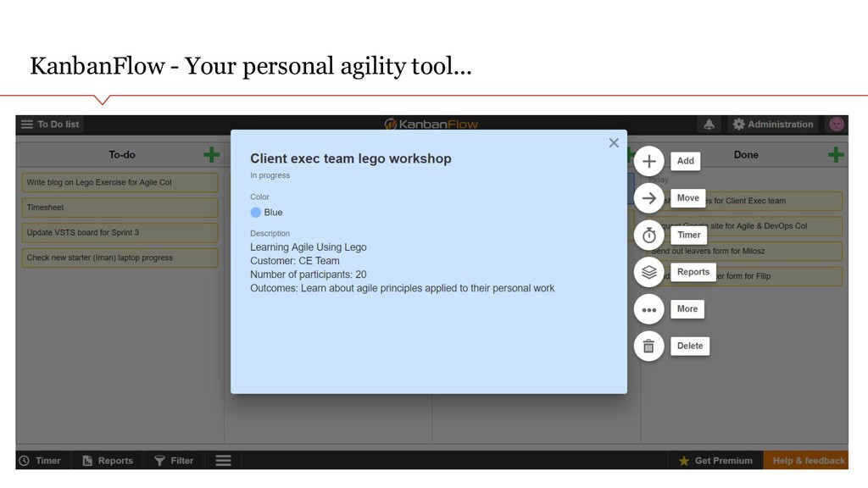The height and width of the screenshot is (488, 868).
Task: Click the Reports label button beside the card
Action: (693, 272)
